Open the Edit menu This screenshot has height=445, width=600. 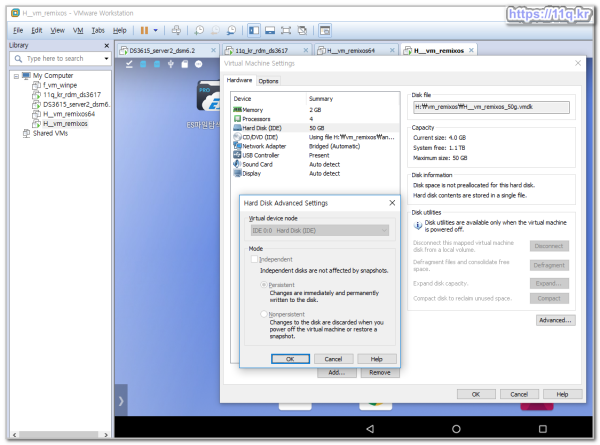pyautogui.click(x=37, y=30)
